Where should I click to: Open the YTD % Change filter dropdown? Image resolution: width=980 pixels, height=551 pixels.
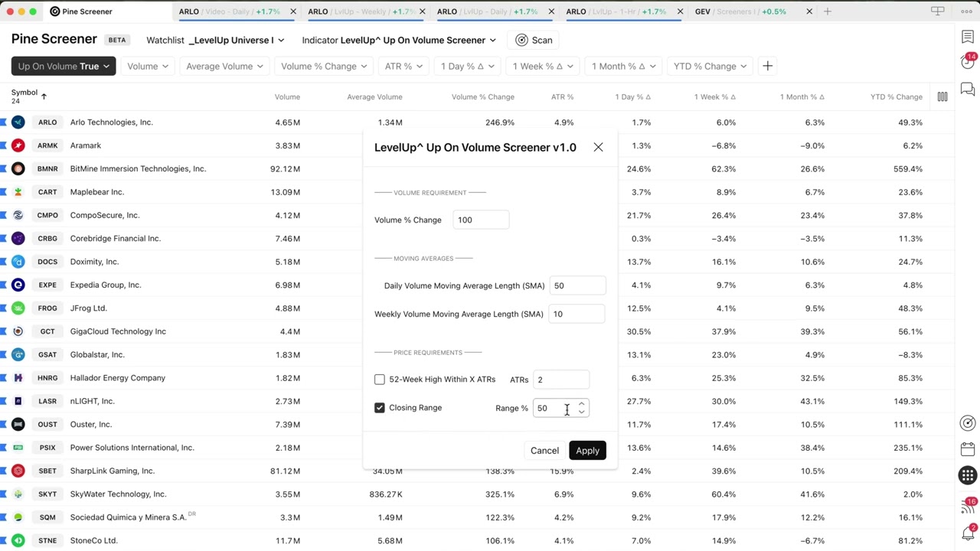(710, 66)
